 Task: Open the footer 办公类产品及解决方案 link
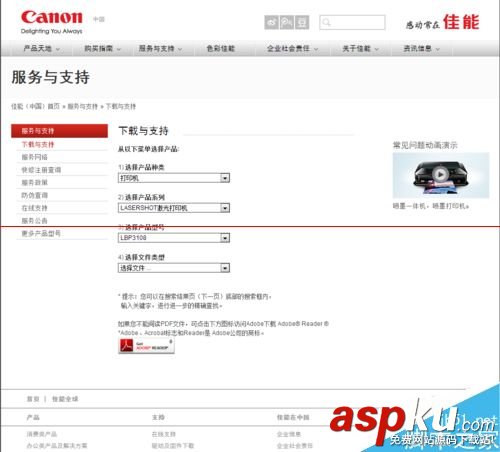[57, 446]
